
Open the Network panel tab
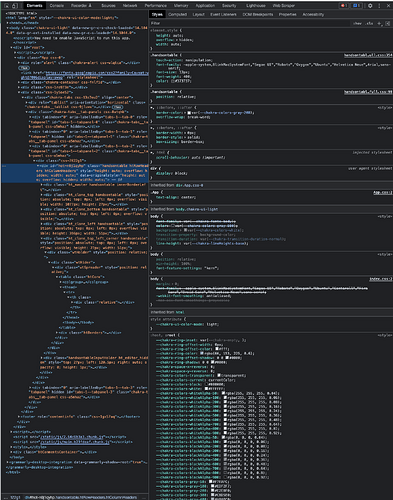[130, 6]
